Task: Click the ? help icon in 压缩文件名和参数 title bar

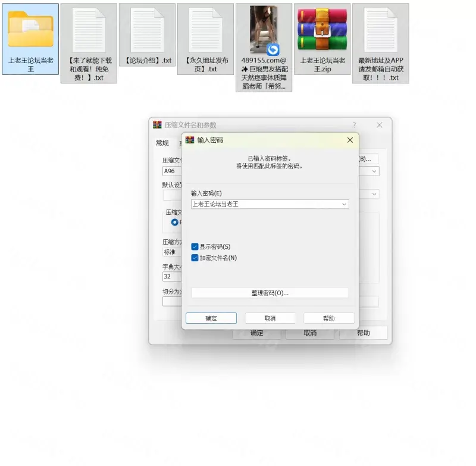Action: pyautogui.click(x=354, y=125)
